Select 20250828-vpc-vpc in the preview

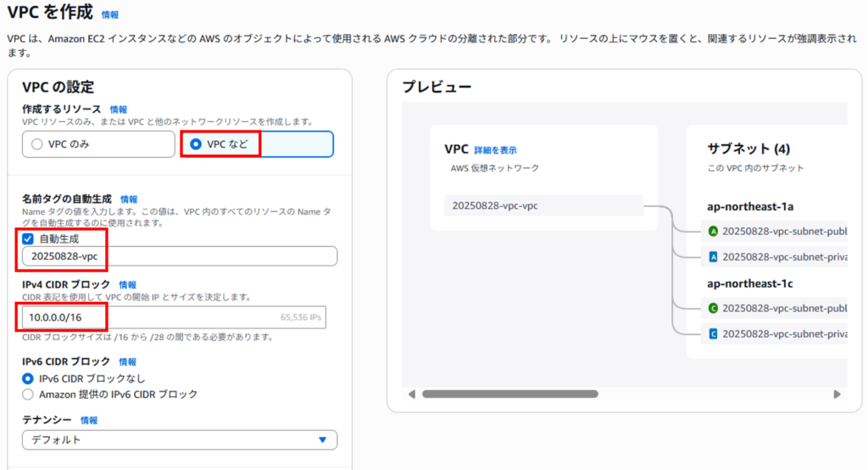coord(543,205)
